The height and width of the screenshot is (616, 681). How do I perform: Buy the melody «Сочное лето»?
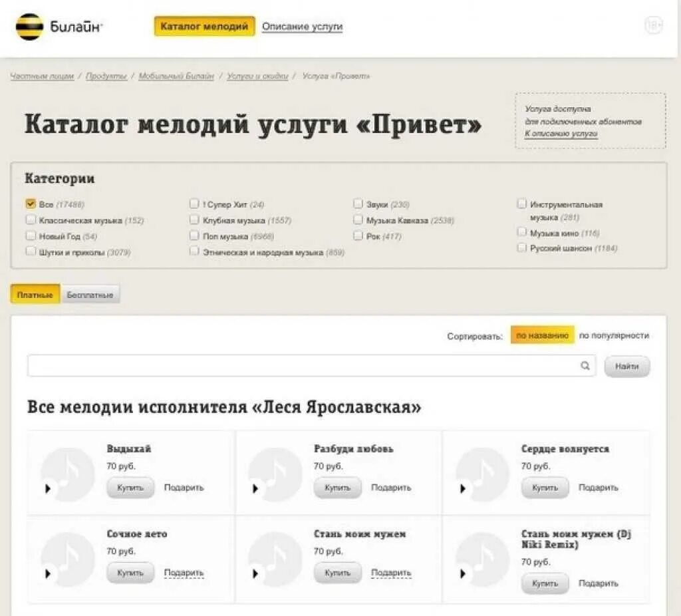click(x=130, y=573)
